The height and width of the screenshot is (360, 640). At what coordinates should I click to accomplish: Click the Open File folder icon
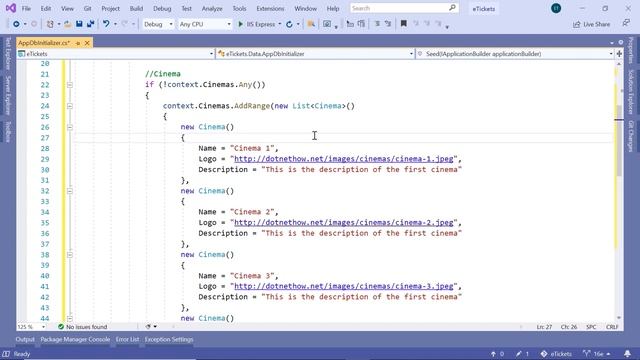click(68, 24)
